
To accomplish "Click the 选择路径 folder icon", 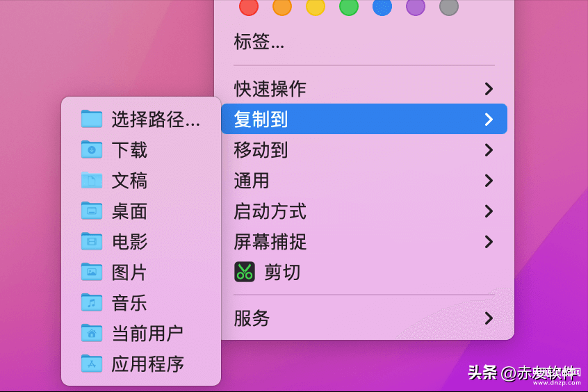I will point(92,119).
